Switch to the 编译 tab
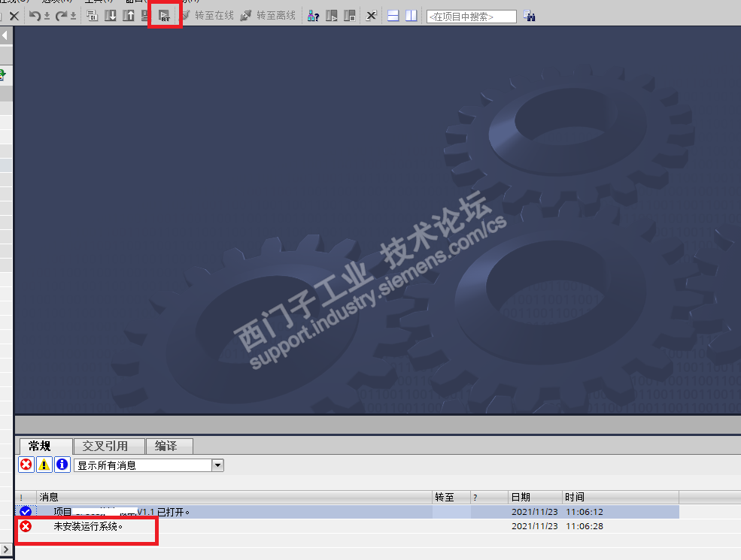Viewport: 741px width, 560px height. 170,446
